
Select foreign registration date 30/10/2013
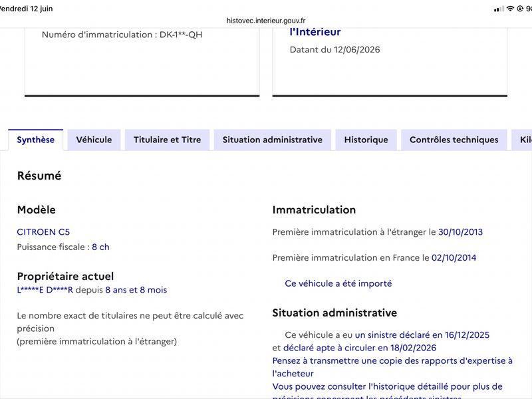coord(460,232)
